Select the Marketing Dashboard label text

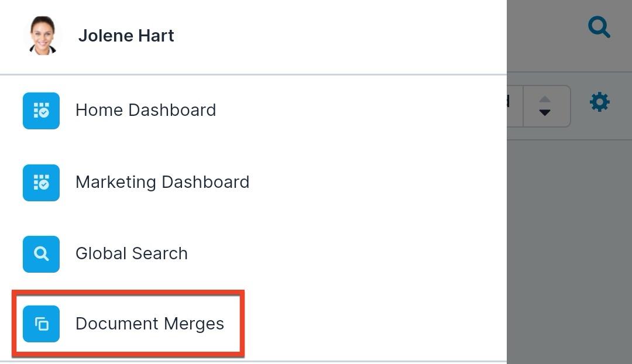pos(162,182)
